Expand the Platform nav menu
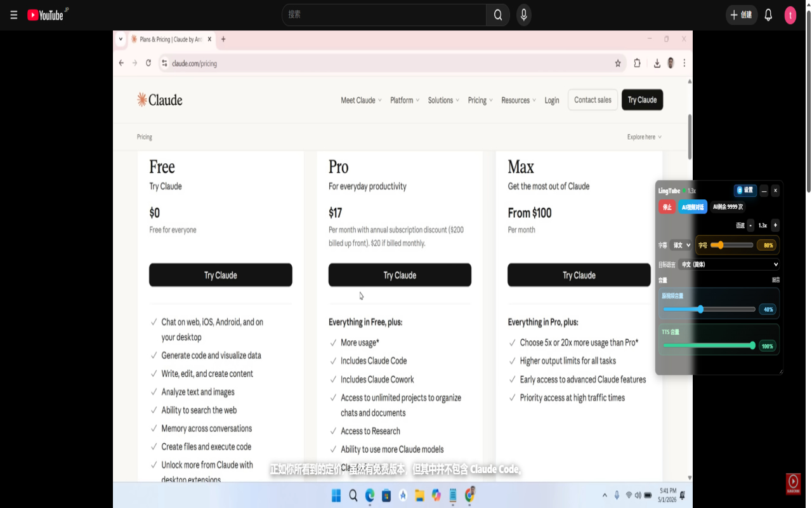 pos(405,100)
